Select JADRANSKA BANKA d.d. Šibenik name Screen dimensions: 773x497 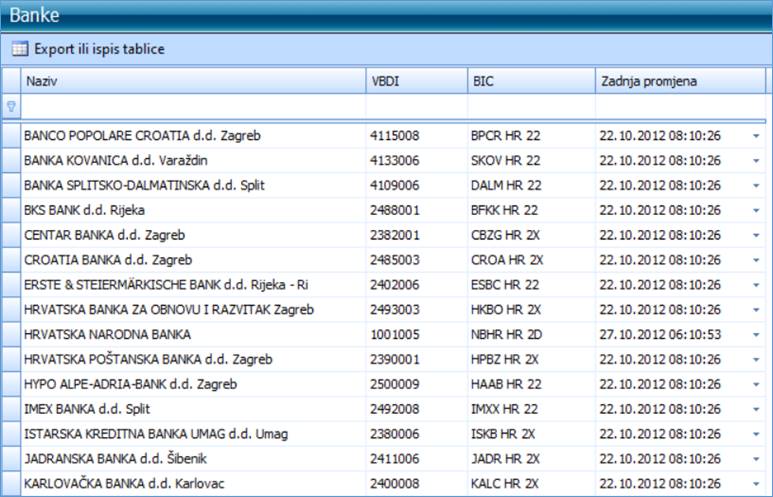pos(115,459)
